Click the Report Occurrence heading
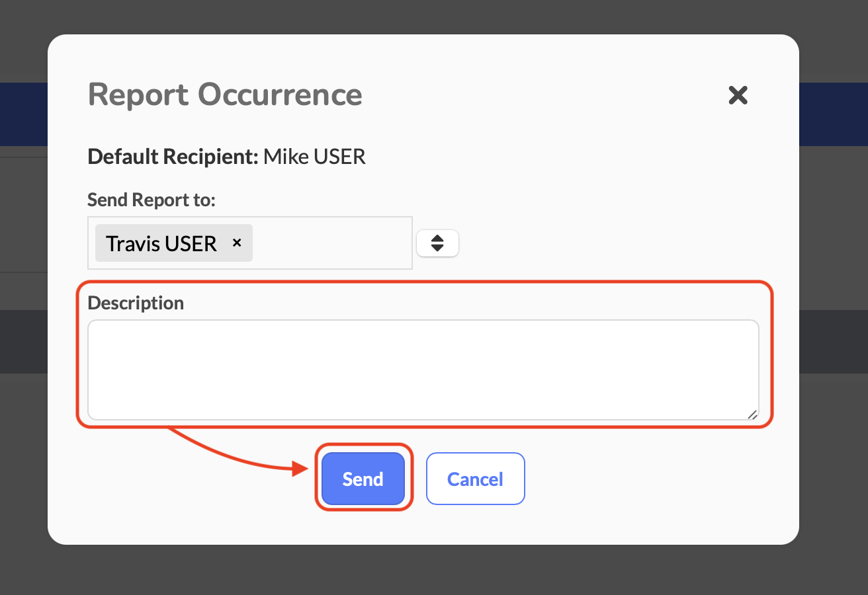 tap(225, 95)
